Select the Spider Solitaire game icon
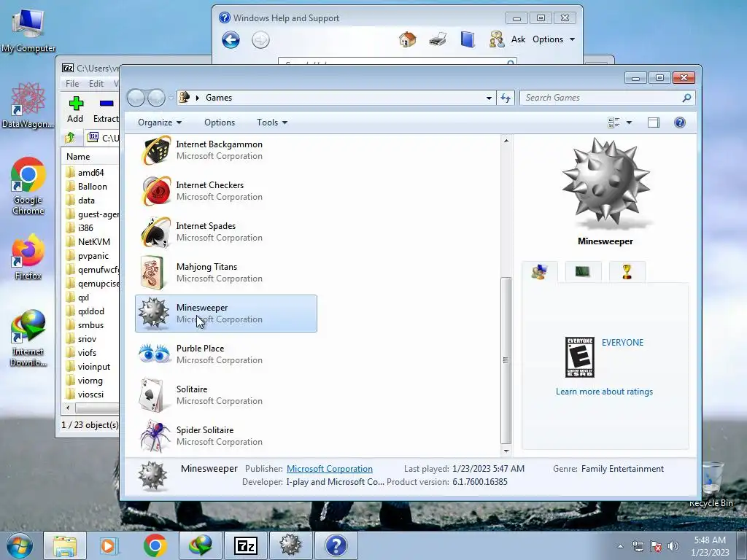This screenshot has width=747, height=560. pyautogui.click(x=155, y=435)
